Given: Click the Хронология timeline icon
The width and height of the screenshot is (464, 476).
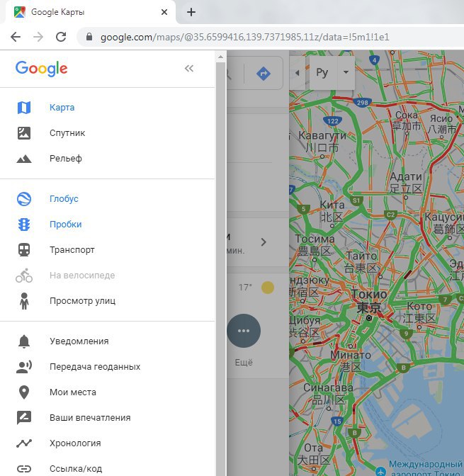Looking at the screenshot, I should click(x=24, y=443).
